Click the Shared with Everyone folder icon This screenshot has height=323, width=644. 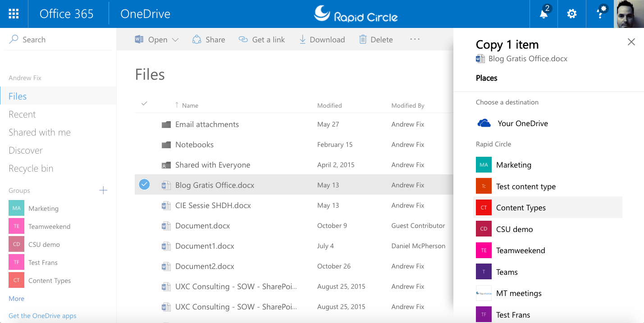[x=166, y=165]
